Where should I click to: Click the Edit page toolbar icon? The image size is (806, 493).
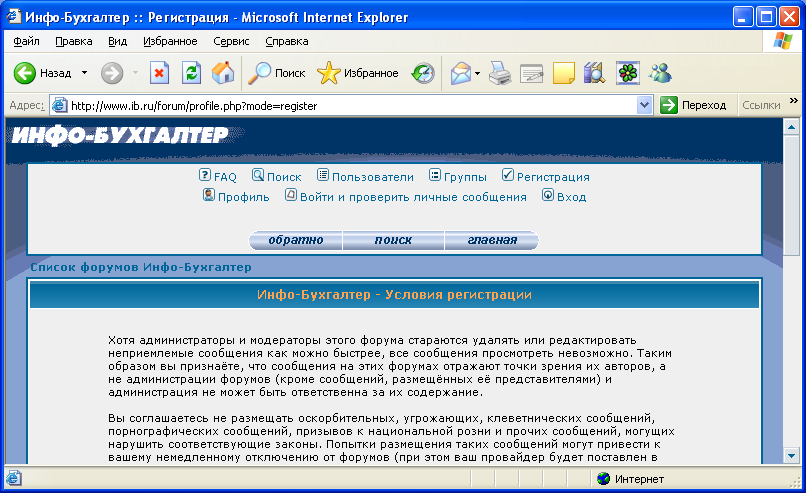[x=532, y=73]
